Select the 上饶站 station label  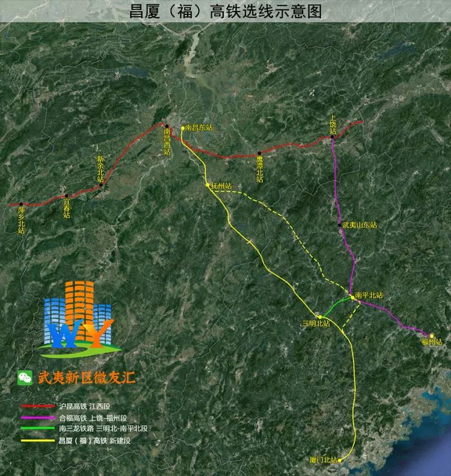[x=333, y=125]
